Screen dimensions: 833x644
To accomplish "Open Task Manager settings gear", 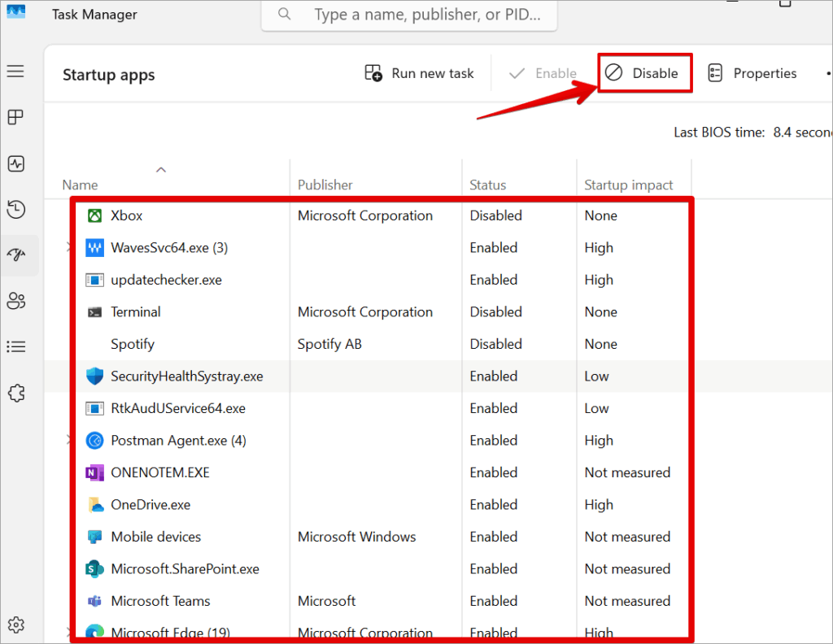I will (x=16, y=624).
